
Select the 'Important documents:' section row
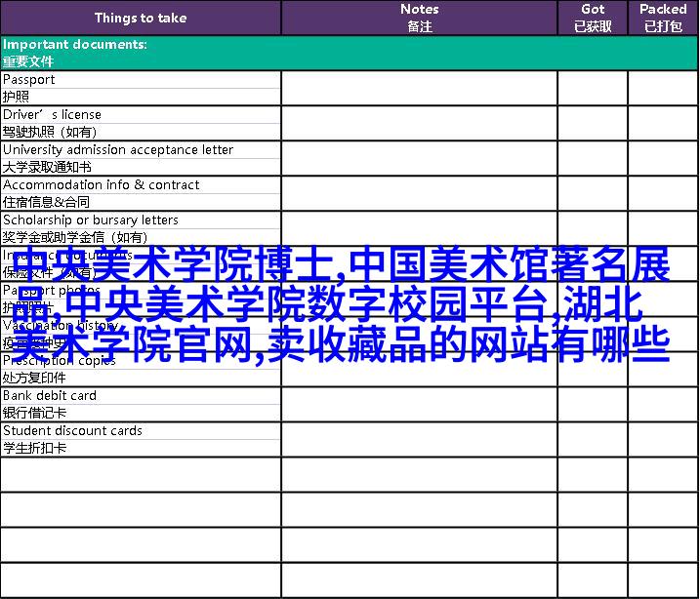(x=350, y=53)
